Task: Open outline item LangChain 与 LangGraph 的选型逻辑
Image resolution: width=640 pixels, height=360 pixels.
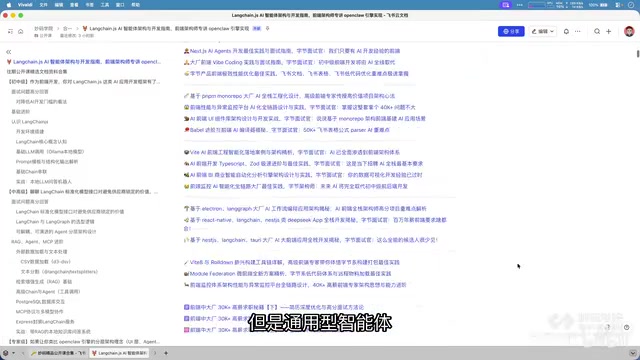Action: click(x=55, y=222)
